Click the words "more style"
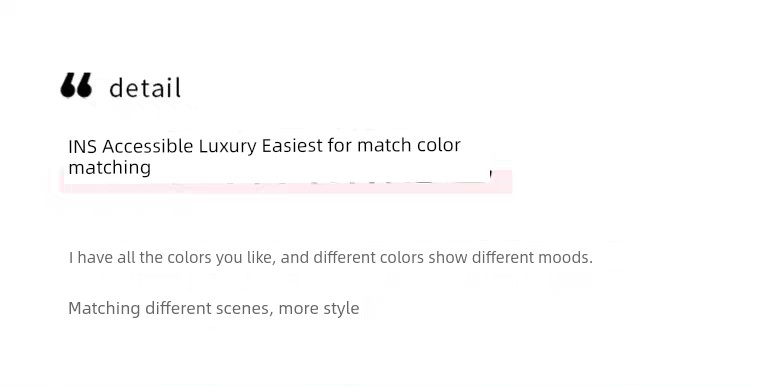 click(319, 309)
